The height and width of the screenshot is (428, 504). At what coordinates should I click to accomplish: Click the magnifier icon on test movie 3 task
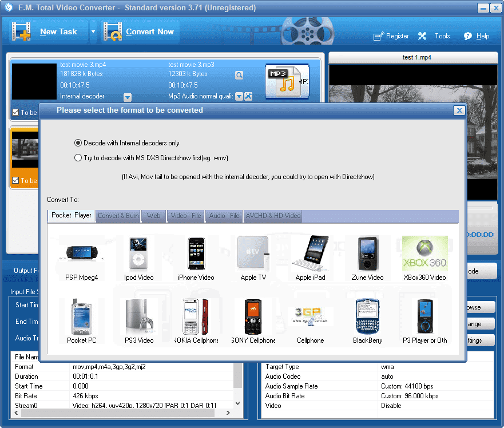pos(239,75)
